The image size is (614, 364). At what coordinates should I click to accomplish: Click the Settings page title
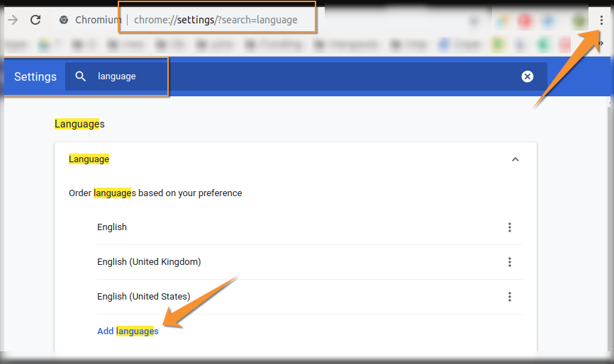[35, 76]
